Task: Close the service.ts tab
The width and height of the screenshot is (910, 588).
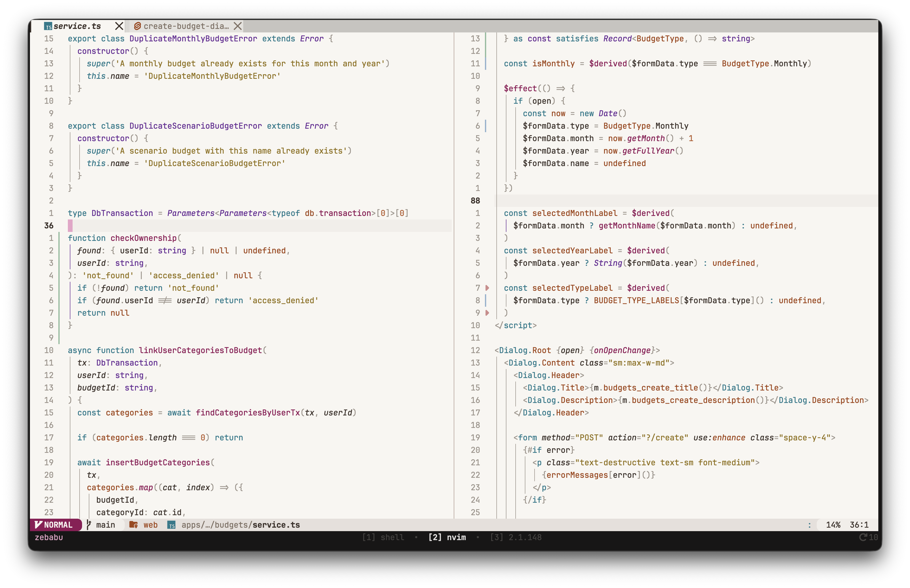Action: pos(119,26)
